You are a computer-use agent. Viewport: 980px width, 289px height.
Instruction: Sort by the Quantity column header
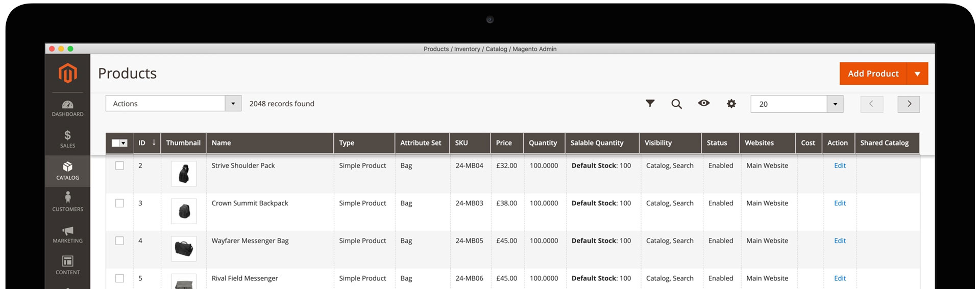click(544, 143)
